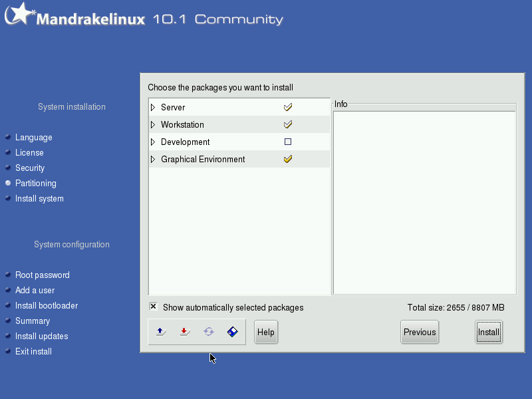Select the Workstation row label

[182, 124]
